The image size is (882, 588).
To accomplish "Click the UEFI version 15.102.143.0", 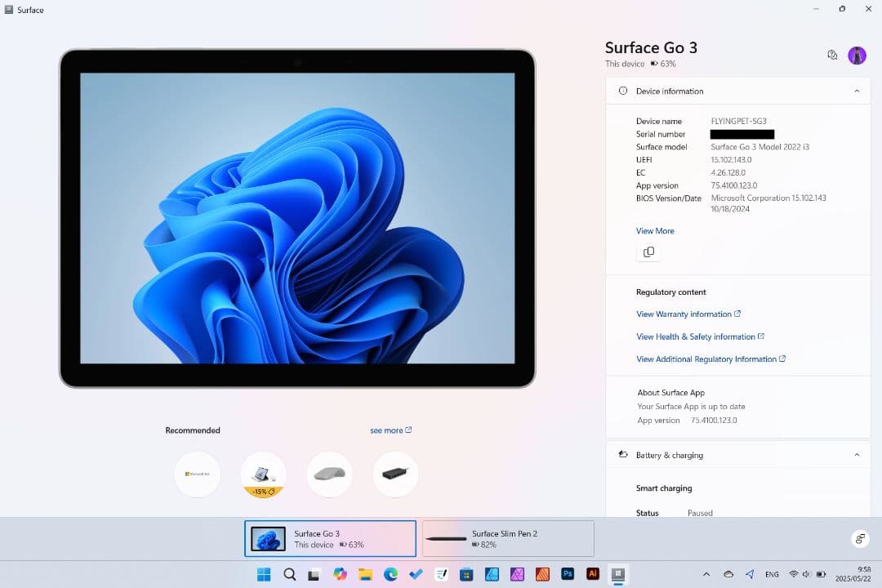I will (731, 160).
